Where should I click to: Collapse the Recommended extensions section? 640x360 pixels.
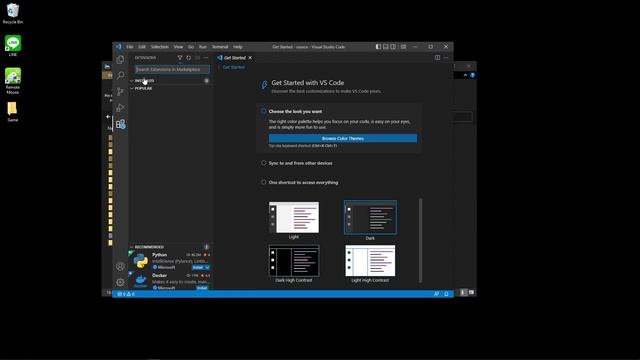(x=131, y=247)
